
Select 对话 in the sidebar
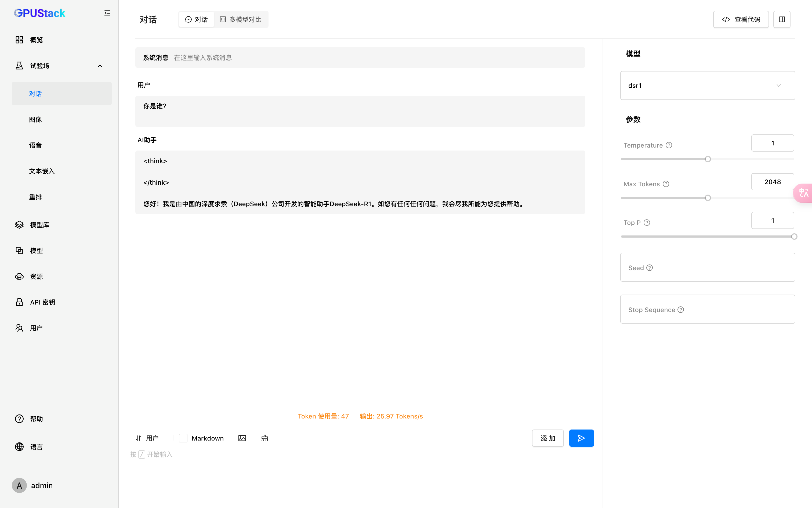62,94
